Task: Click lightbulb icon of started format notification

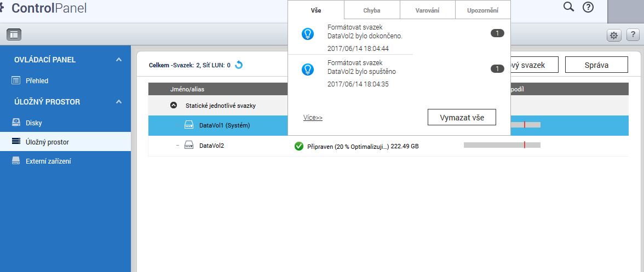Action: pyautogui.click(x=308, y=70)
